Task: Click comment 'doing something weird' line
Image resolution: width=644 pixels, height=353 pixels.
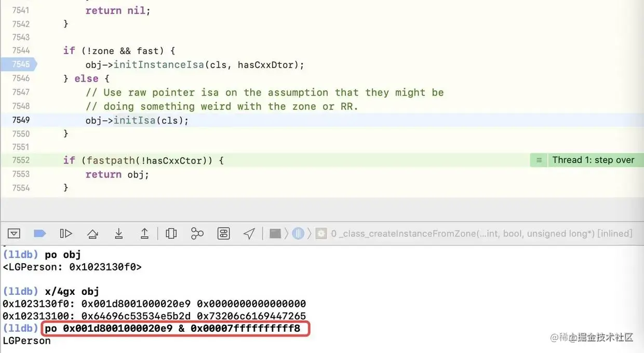Action: pos(222,106)
